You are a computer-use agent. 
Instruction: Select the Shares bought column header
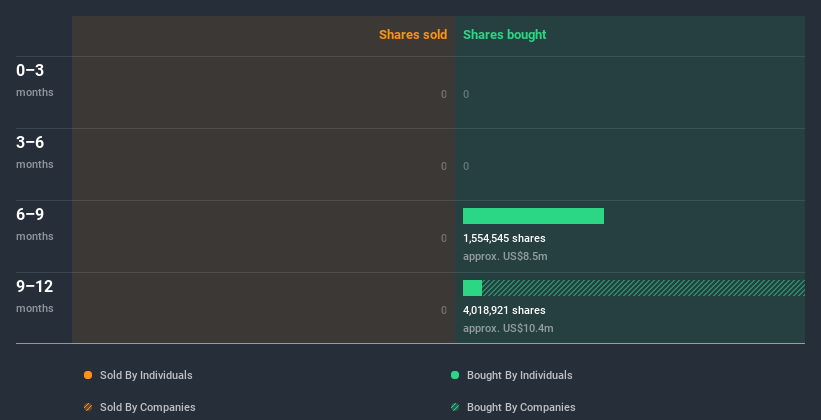[x=505, y=35]
